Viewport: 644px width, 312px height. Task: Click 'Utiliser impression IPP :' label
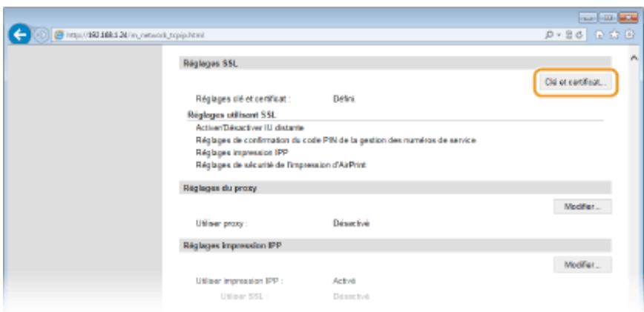coord(240,282)
